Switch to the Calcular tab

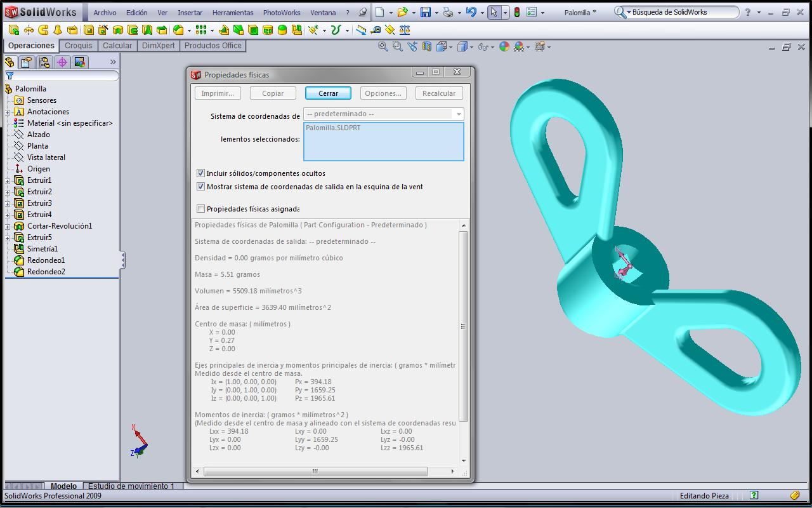[117, 46]
